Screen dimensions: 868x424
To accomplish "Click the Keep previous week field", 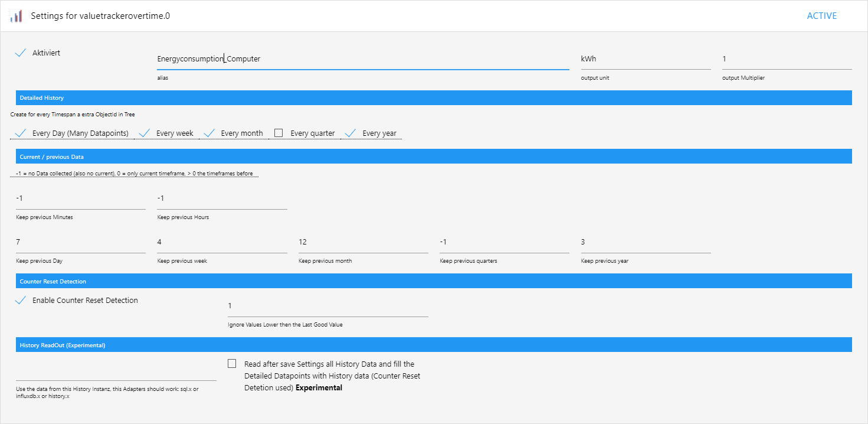I will (222, 242).
